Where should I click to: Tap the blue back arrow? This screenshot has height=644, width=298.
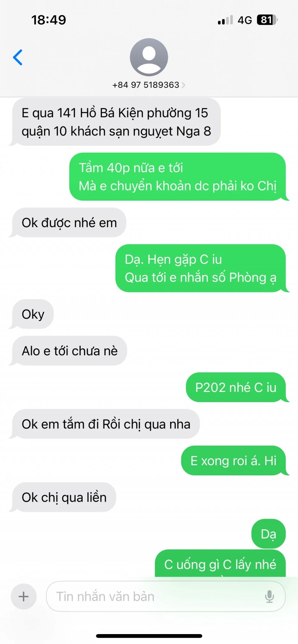(18, 57)
